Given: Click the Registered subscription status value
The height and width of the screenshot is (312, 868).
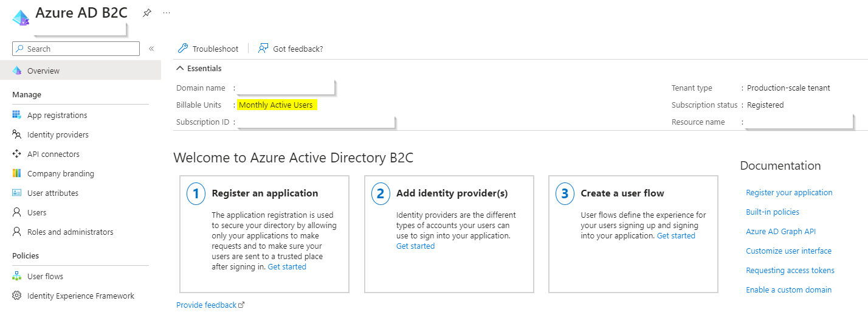Looking at the screenshot, I should (765, 105).
